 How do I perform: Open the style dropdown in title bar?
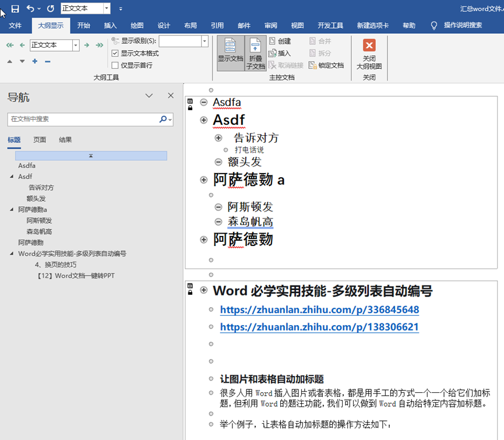pos(107,8)
